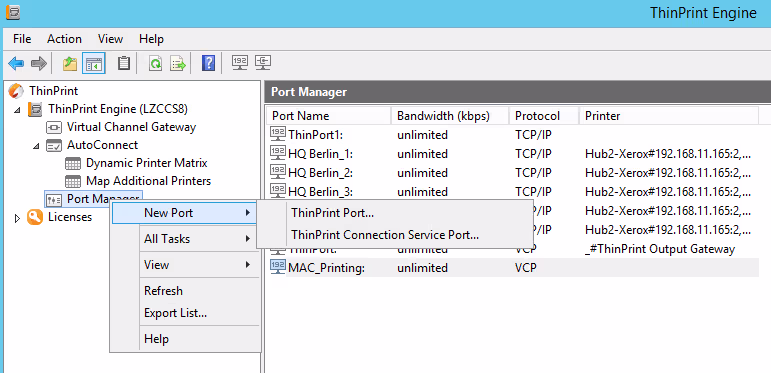
Task: Select Virtual Channel Gateway tree item
Action: (131, 127)
